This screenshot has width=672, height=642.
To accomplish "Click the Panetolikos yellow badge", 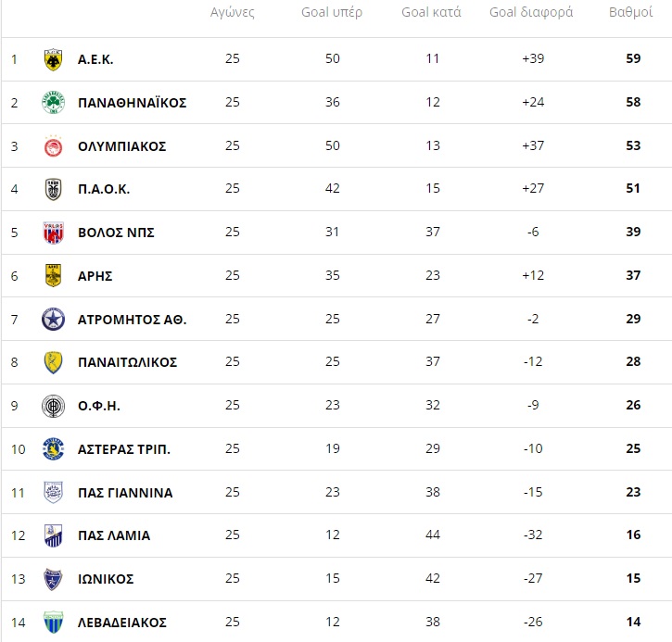I will (53, 362).
